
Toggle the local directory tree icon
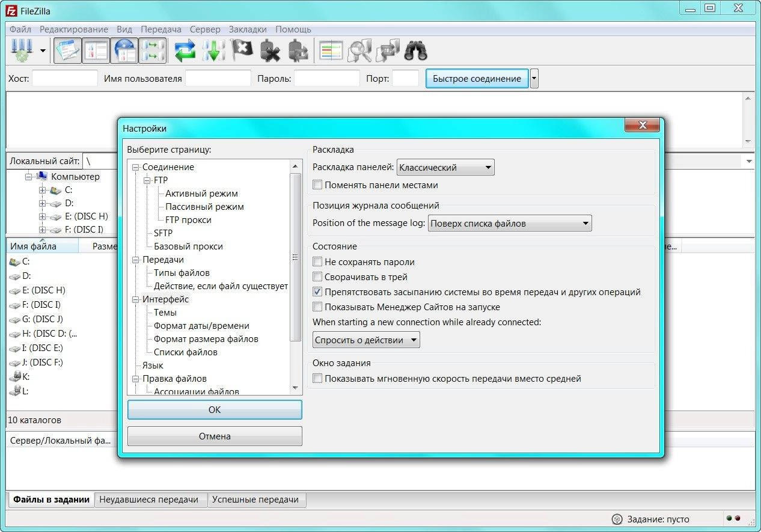[x=96, y=50]
